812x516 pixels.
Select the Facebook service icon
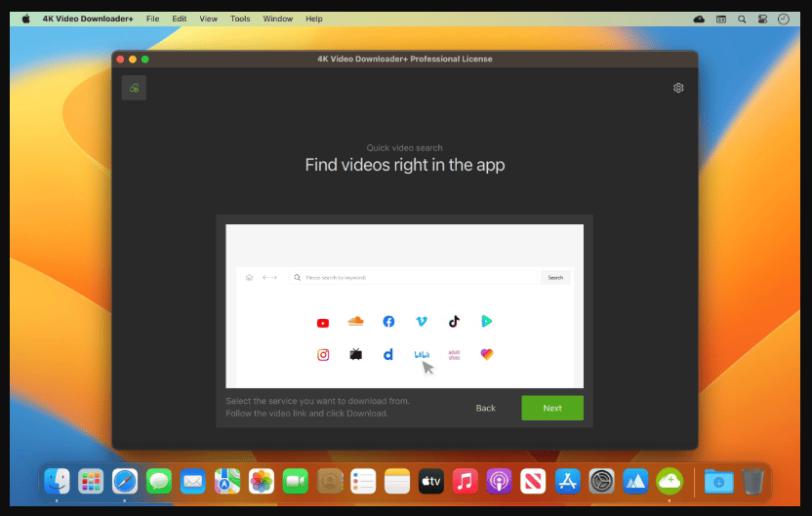pos(388,321)
